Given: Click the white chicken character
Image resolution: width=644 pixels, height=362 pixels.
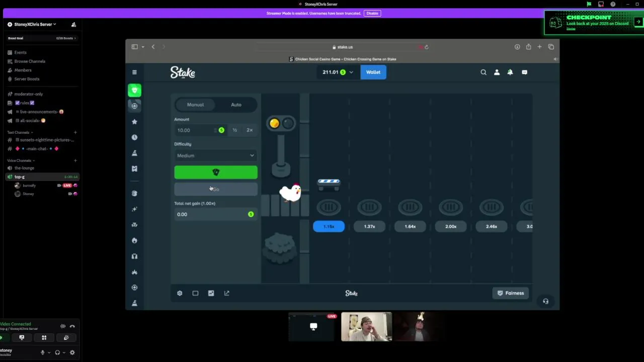Looking at the screenshot, I should coord(290,193).
